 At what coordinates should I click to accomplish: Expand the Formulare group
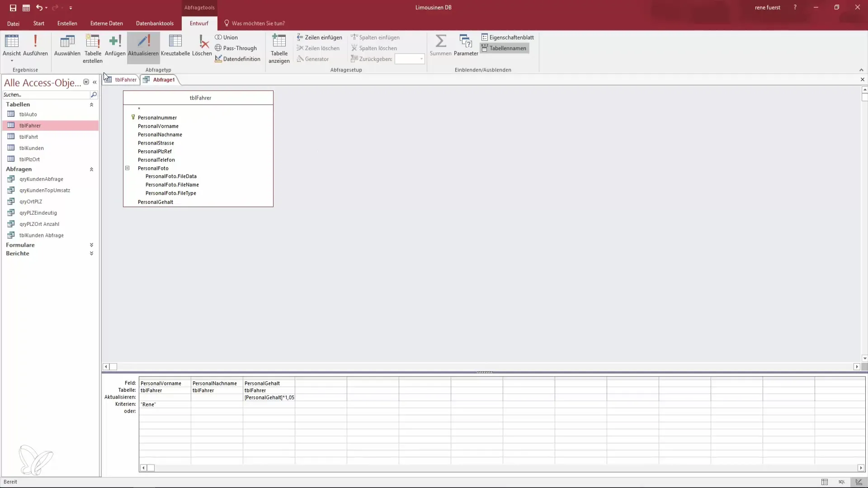click(x=91, y=245)
